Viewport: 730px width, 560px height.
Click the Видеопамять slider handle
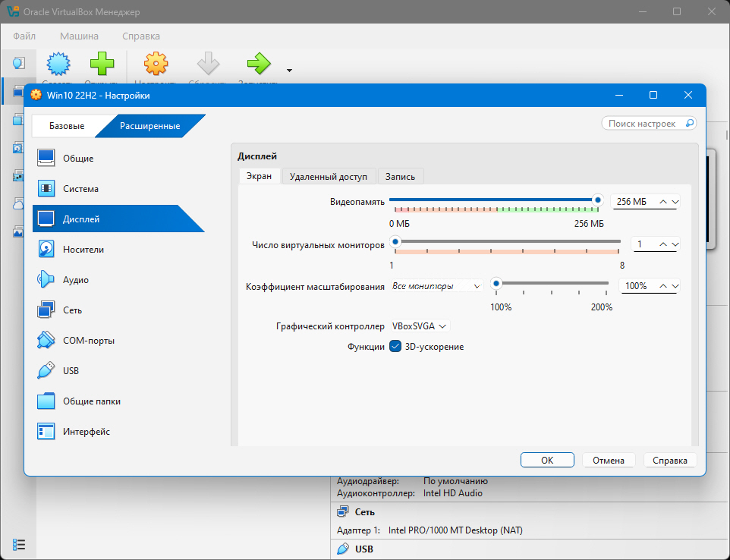pyautogui.click(x=597, y=200)
